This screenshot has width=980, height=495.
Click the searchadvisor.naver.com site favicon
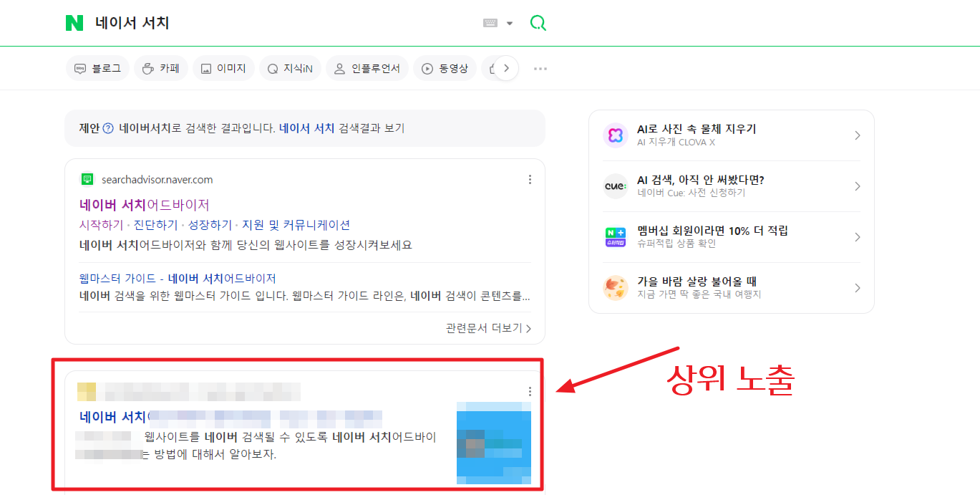coord(87,178)
